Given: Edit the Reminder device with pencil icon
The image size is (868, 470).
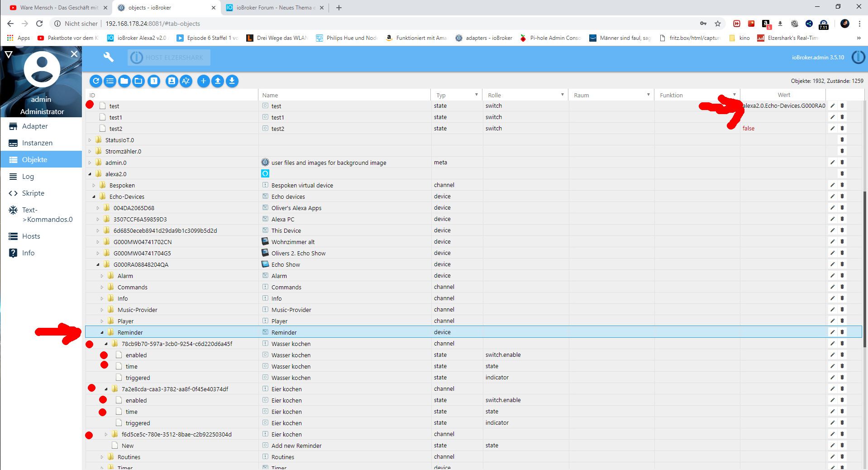Looking at the screenshot, I should click(x=832, y=332).
